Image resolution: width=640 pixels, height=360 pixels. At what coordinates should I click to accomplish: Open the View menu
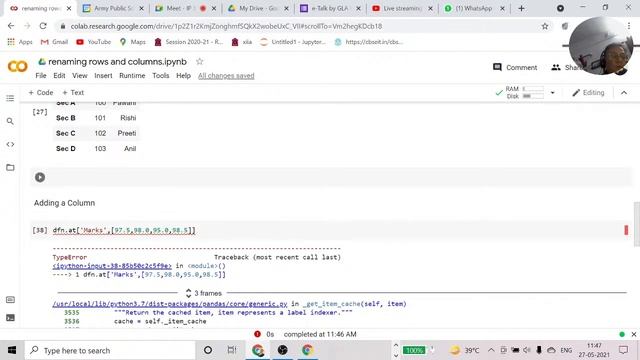click(x=80, y=76)
